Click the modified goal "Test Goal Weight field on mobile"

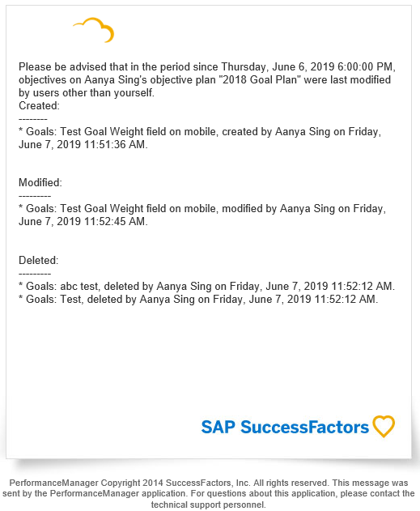[138, 209]
